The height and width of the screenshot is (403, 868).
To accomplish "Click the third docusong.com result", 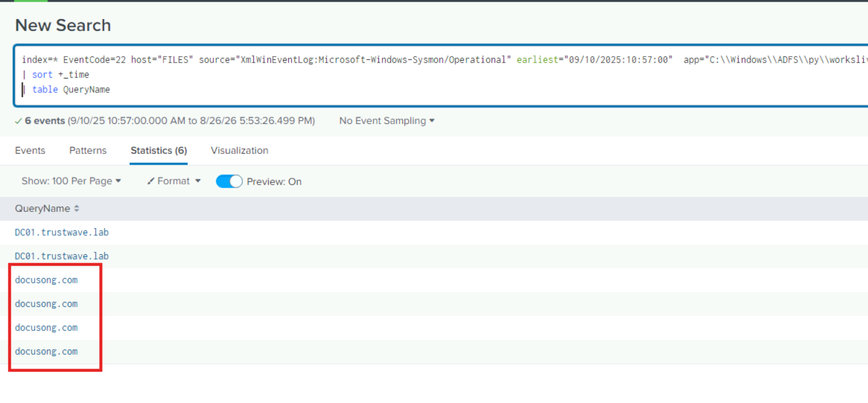I will (x=46, y=327).
